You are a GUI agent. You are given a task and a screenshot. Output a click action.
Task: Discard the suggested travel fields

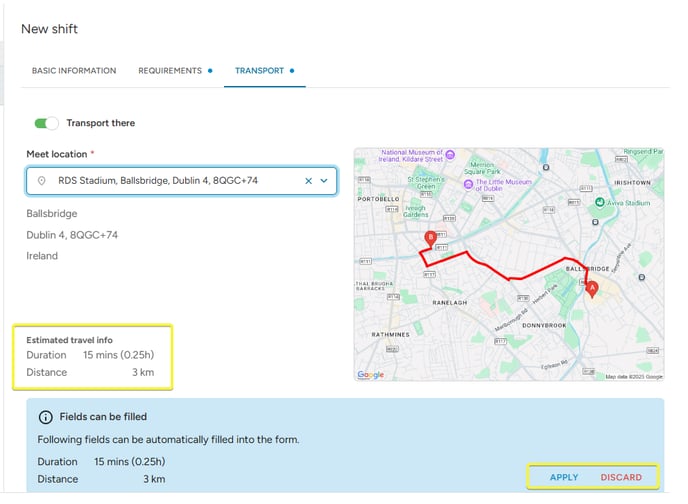pyautogui.click(x=621, y=477)
